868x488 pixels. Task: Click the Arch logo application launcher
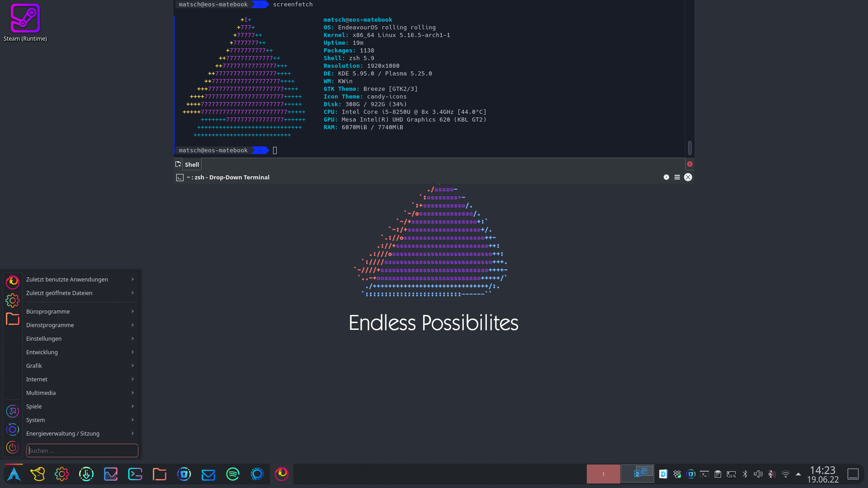click(x=14, y=474)
